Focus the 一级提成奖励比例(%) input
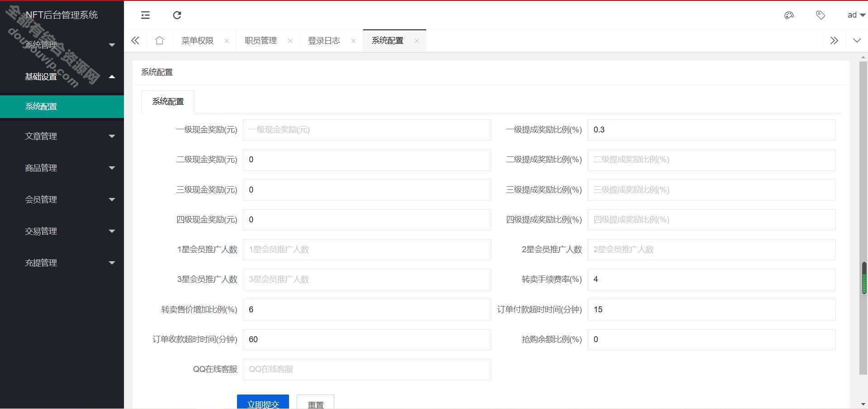The image size is (868, 409). (x=711, y=130)
